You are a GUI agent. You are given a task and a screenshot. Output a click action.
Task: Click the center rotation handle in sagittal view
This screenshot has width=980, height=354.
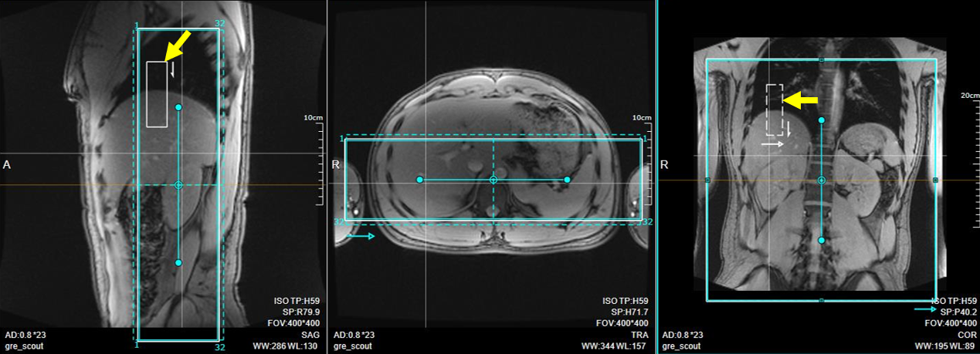click(178, 185)
